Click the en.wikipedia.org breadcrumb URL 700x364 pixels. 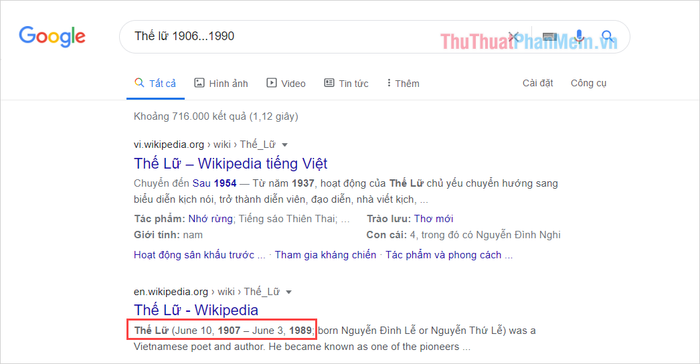[x=207, y=292]
